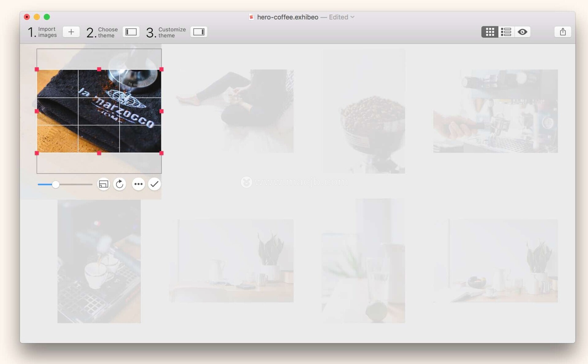588x364 pixels.
Task: Open the Customize theme panel icon
Action: pos(199,32)
